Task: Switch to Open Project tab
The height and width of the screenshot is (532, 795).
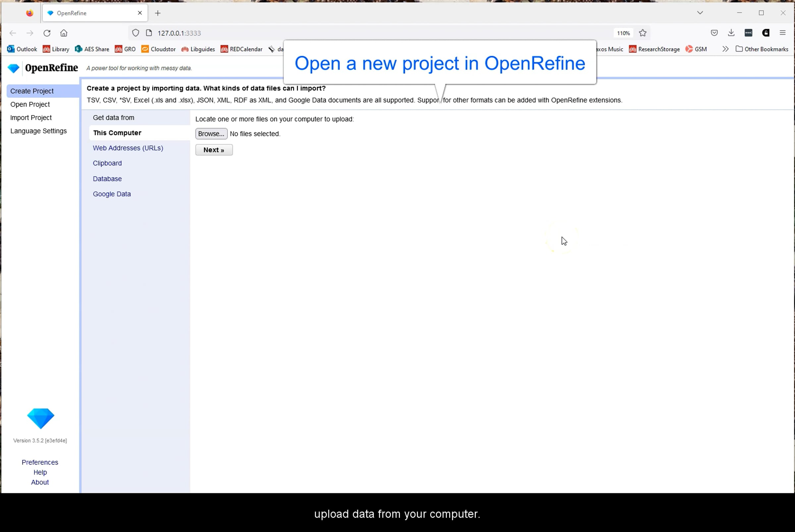Action: 30,105
